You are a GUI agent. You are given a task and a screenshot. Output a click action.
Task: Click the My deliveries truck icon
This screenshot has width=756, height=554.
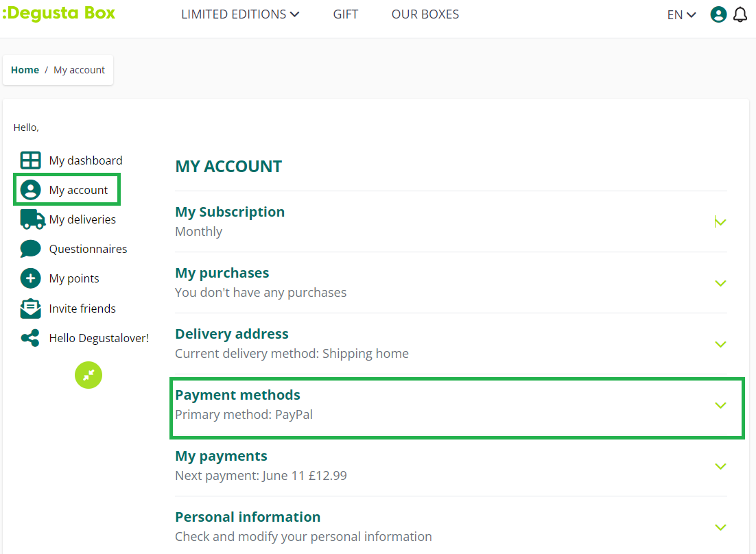[x=32, y=219]
